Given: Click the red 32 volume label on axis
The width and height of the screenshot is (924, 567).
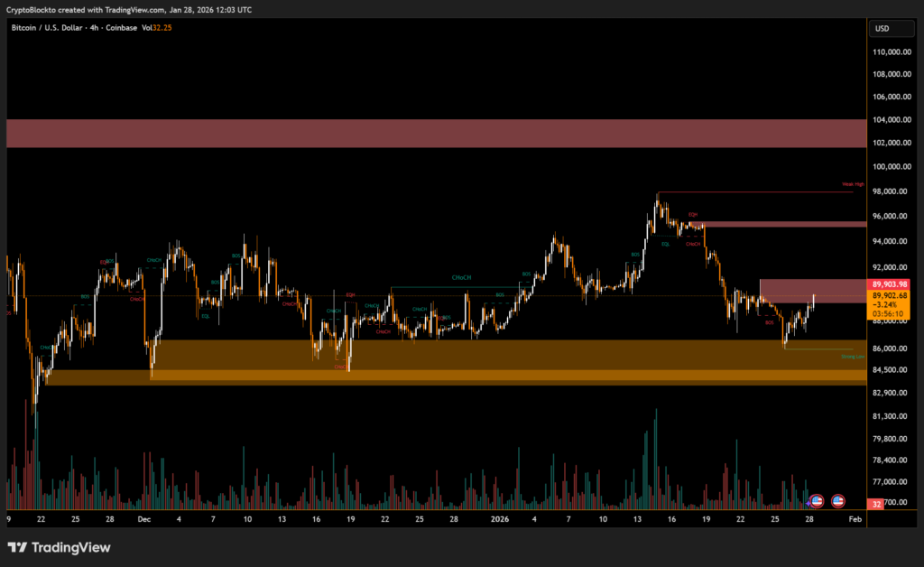Looking at the screenshot, I should pos(877,504).
